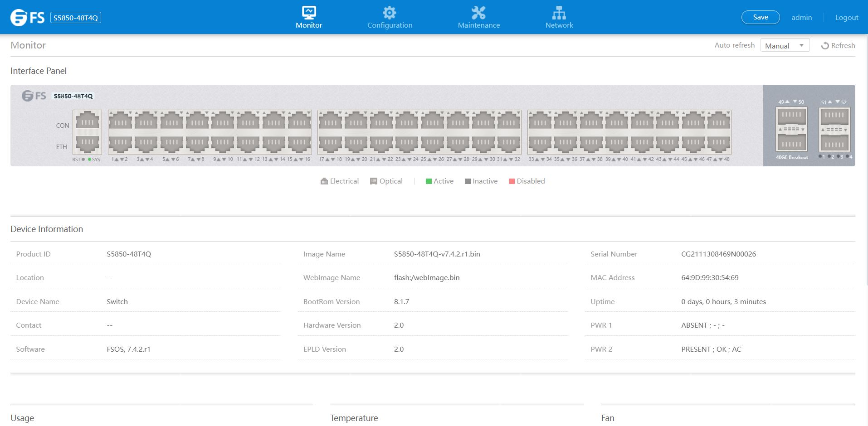Select the CON console port icon

coord(87,121)
